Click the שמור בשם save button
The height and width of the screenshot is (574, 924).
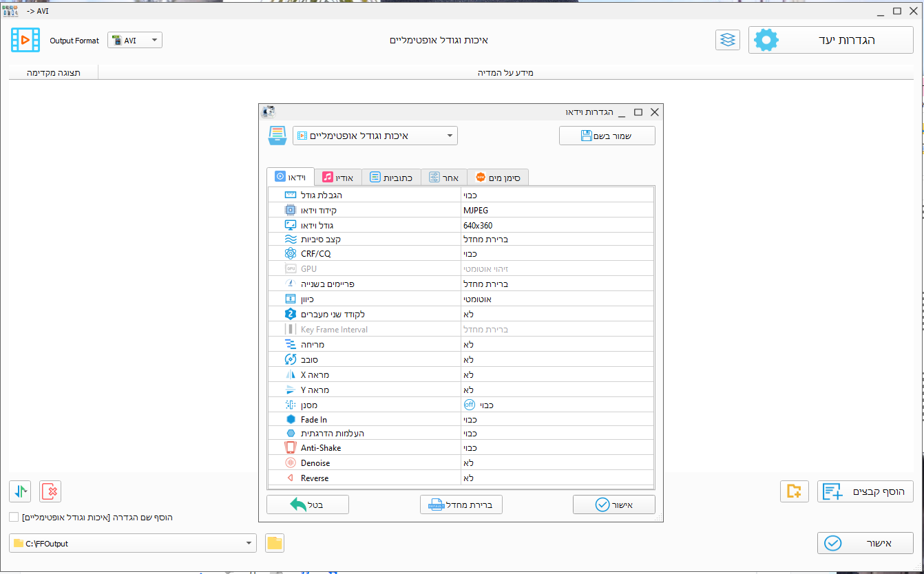(607, 136)
